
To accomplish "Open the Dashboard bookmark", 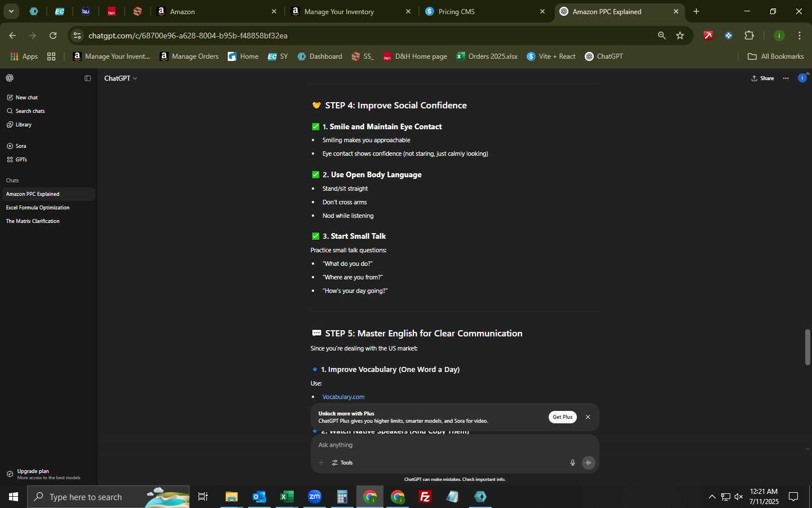I will click(x=320, y=56).
